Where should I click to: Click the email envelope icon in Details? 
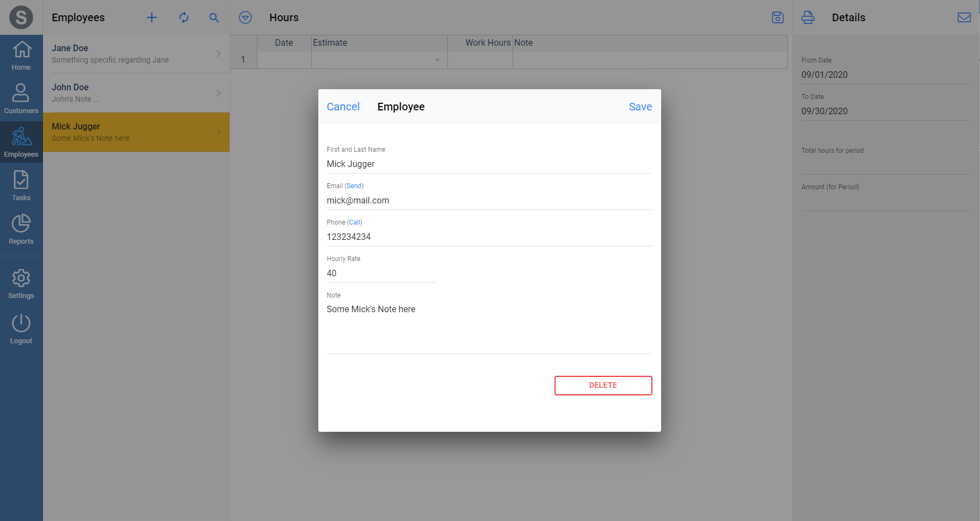click(x=964, y=17)
